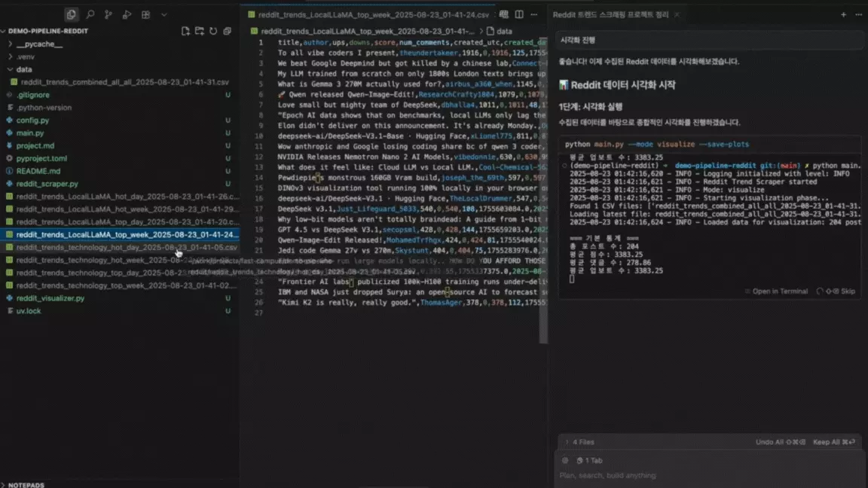Click the New Folder icon in explorer header
868x488 pixels.
(x=199, y=31)
